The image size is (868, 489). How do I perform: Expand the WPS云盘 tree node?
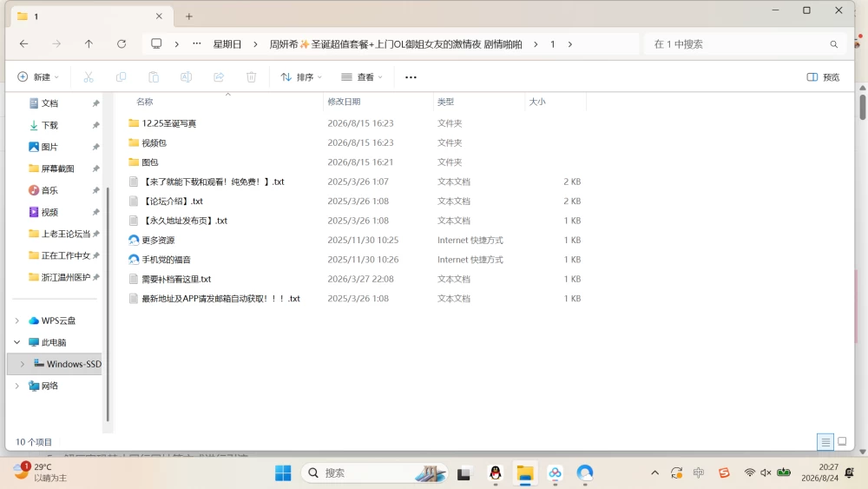(x=17, y=320)
